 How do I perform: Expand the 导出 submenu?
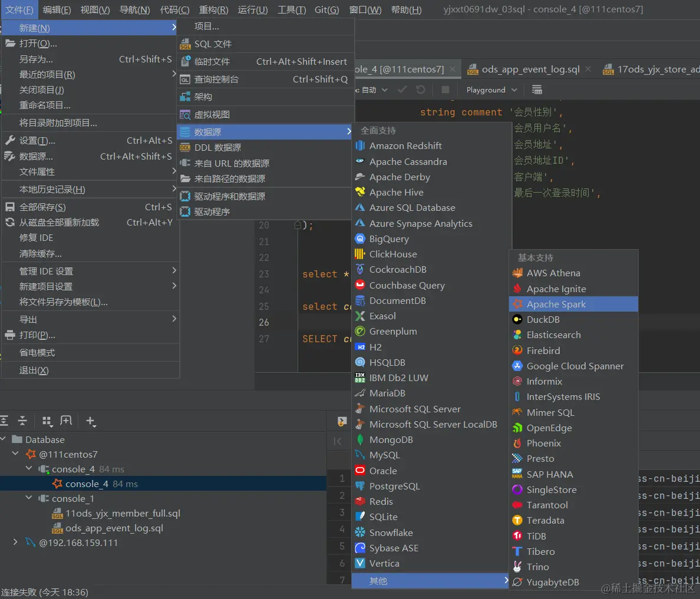pyautogui.click(x=90, y=319)
